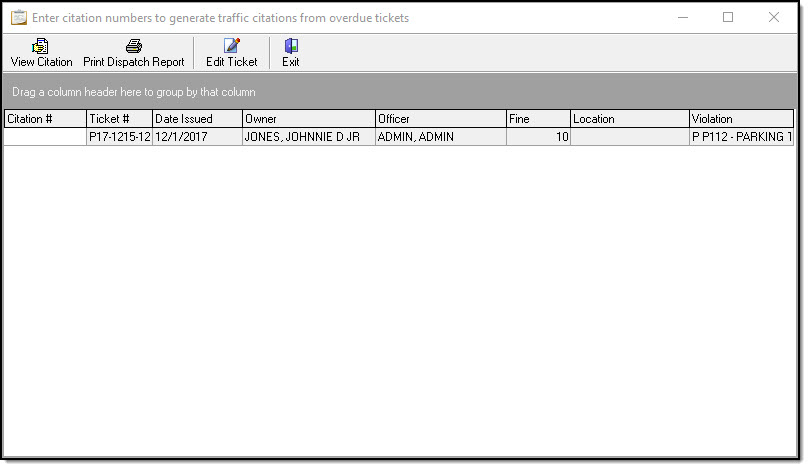The width and height of the screenshot is (808, 468).
Task: Click the Location column header
Action: pyautogui.click(x=629, y=119)
